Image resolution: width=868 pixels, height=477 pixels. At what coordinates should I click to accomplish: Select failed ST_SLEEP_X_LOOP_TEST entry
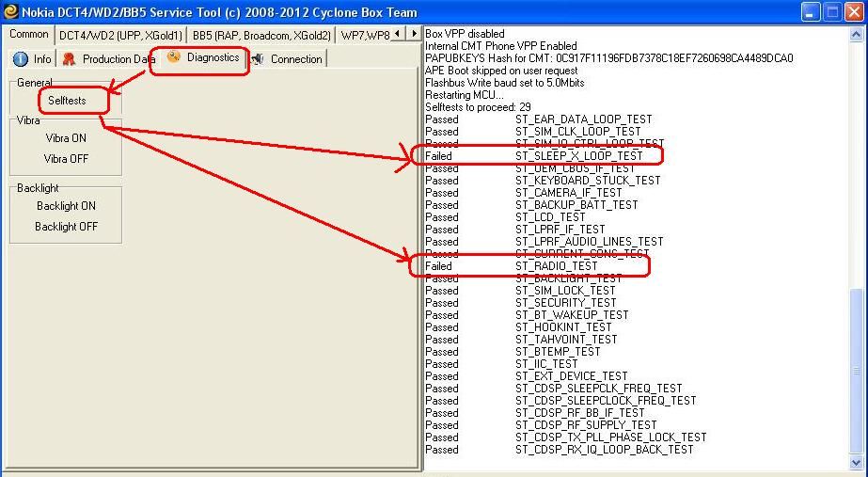[533, 155]
